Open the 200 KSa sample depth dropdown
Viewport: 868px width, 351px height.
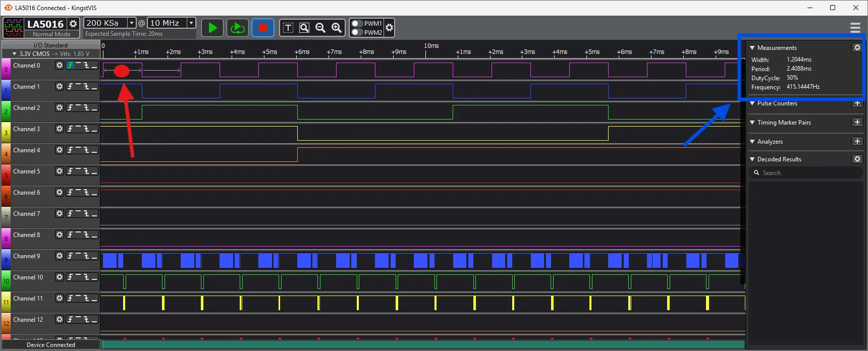pyautogui.click(x=132, y=23)
